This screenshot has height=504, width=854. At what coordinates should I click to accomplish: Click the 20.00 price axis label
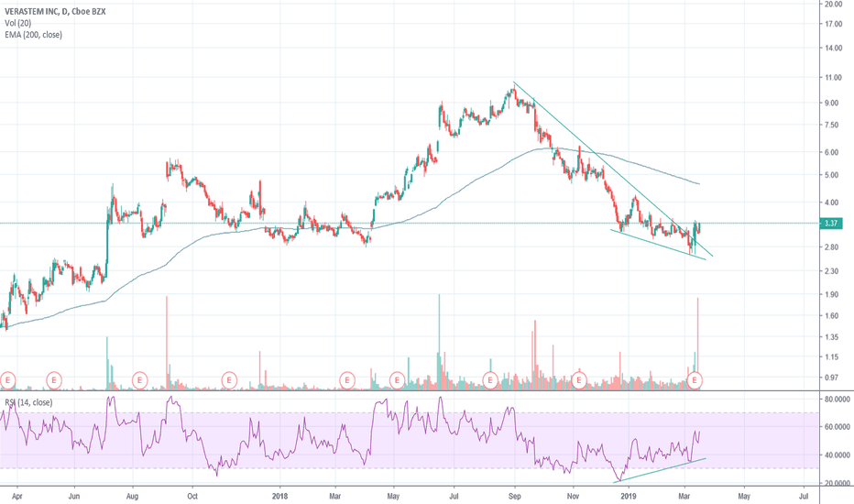coord(833,4)
